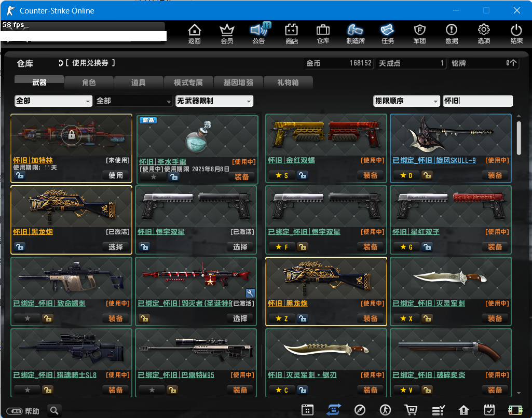The image size is (532, 418).
Task: Click the inventory scrollbar thumb
Action: click(519, 138)
